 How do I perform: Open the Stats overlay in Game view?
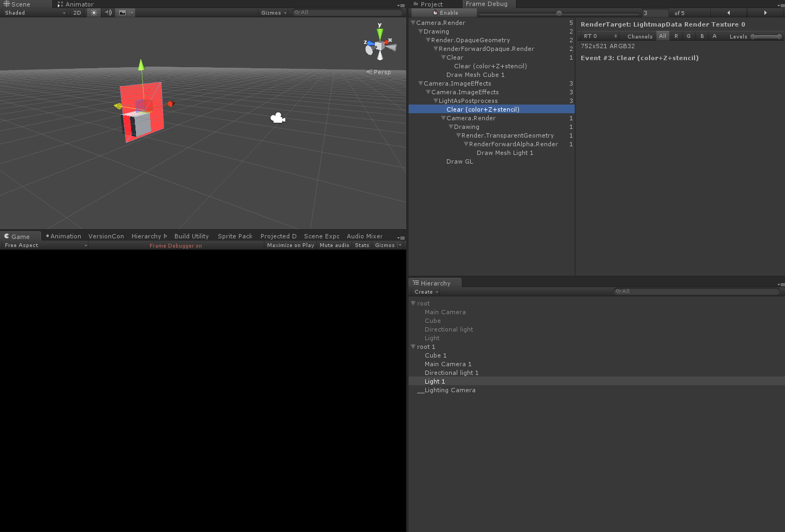[x=362, y=245]
